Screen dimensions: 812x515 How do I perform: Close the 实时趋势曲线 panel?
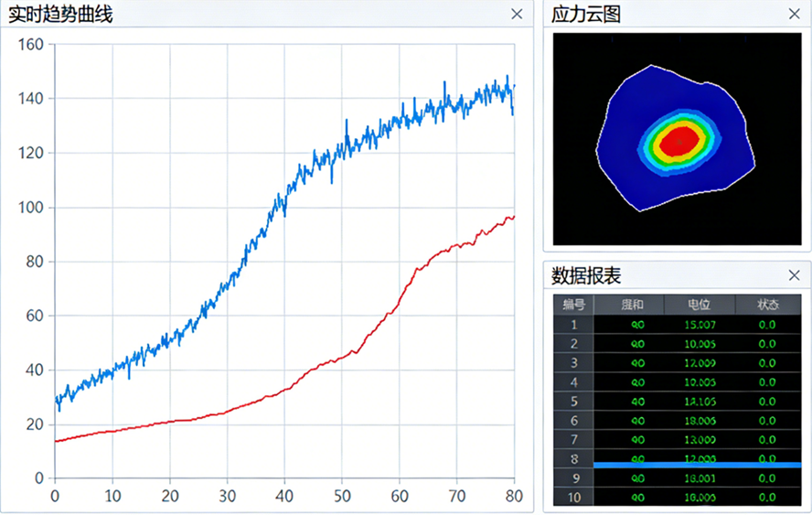coord(517,14)
